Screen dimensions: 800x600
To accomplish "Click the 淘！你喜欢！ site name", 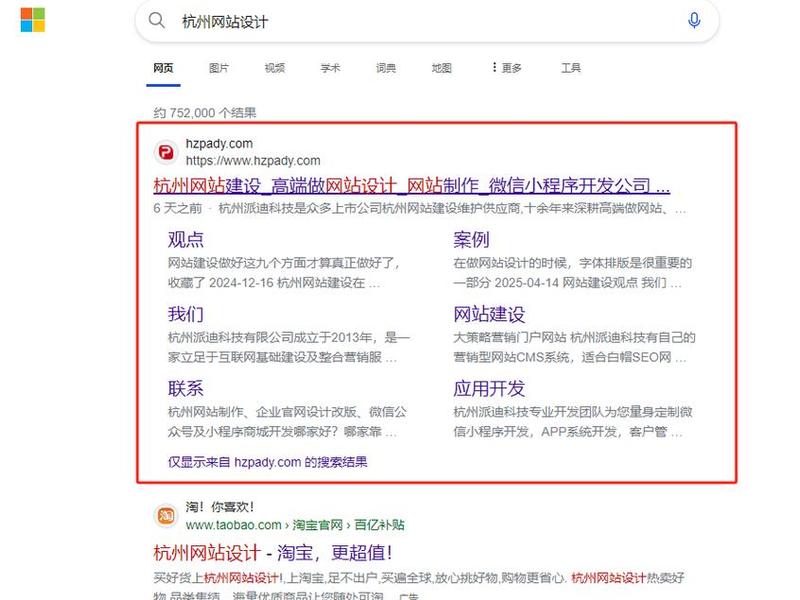I will [220, 507].
